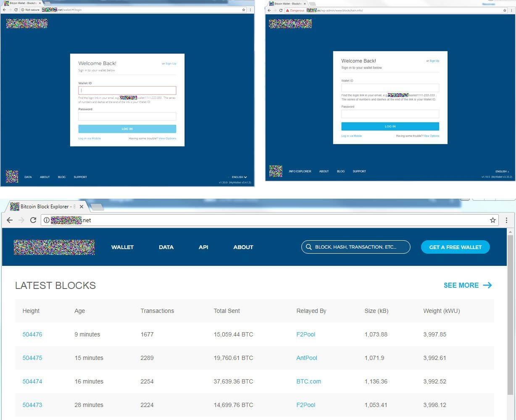This screenshot has width=516, height=420.
Task: Bookmark page with star in bottom browser
Action: tap(492, 220)
